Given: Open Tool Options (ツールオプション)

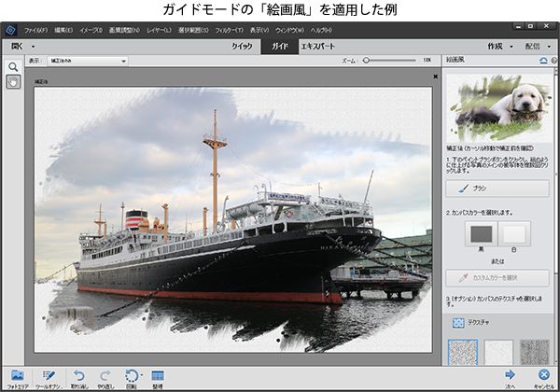Looking at the screenshot, I should [x=49, y=379].
